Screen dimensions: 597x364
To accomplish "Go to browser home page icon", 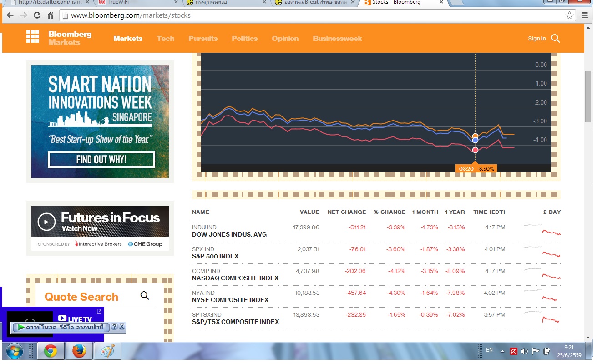I will (x=51, y=15).
